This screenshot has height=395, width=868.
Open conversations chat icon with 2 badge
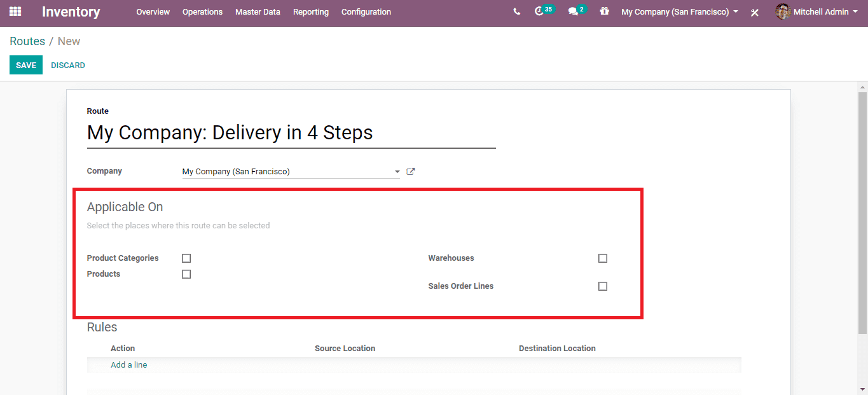pyautogui.click(x=577, y=11)
